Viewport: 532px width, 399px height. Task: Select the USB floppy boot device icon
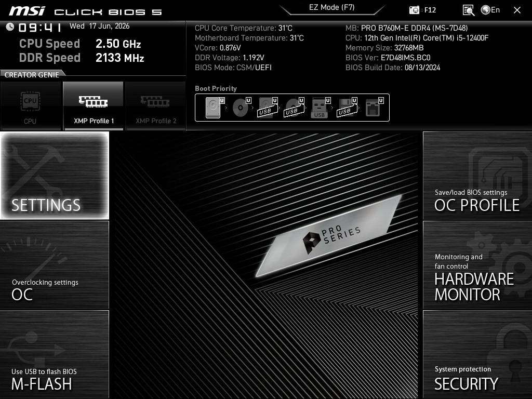[347, 108]
